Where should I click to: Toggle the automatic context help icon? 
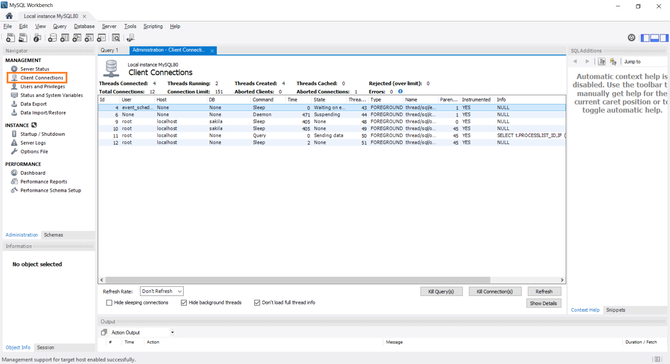click(613, 62)
